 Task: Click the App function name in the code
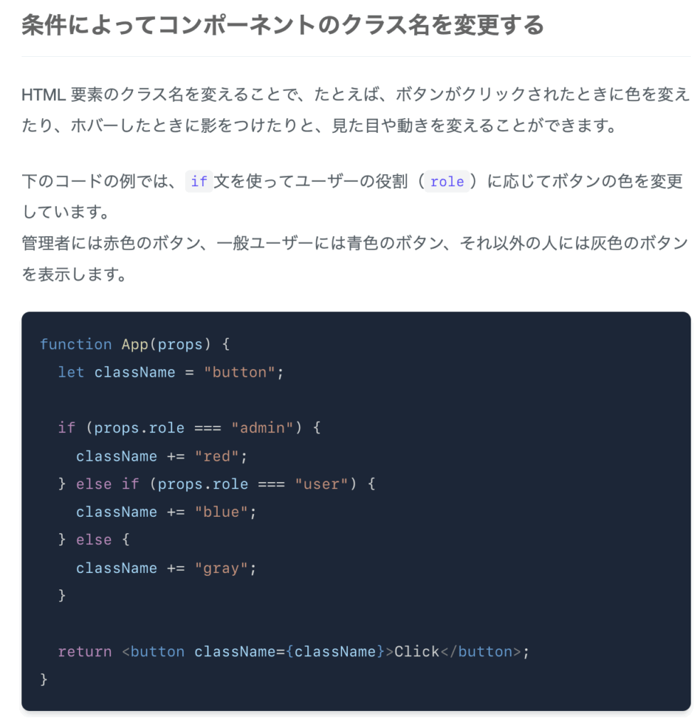pos(134,345)
